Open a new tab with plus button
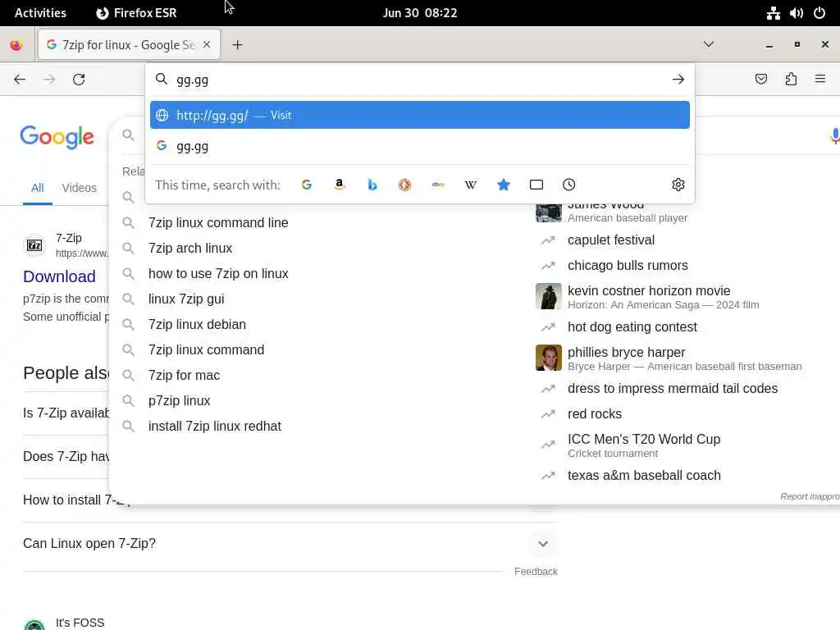The image size is (840, 630). coord(237,45)
